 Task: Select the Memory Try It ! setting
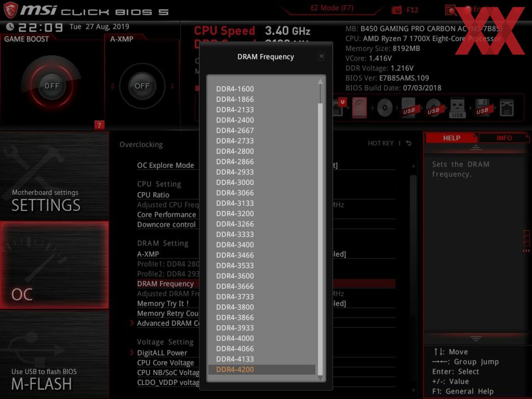coord(163,304)
